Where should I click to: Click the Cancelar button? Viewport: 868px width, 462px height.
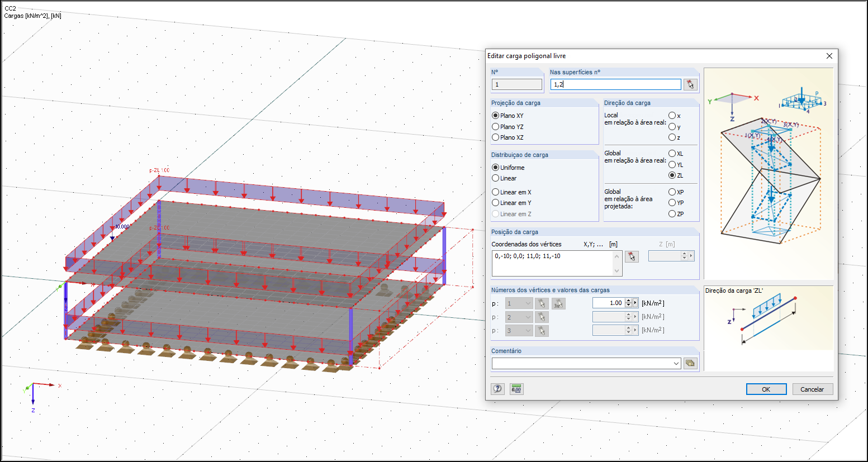813,389
